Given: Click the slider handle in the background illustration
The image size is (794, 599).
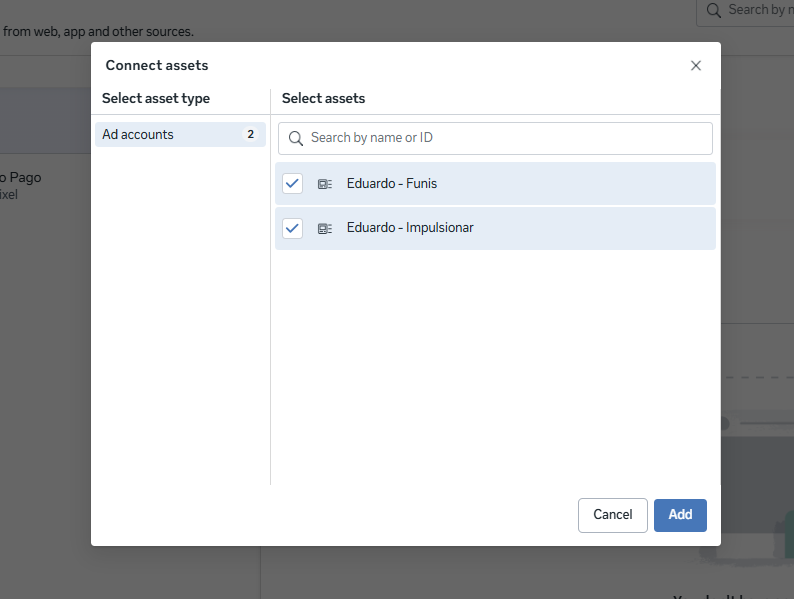Looking at the screenshot, I should tap(723, 423).
